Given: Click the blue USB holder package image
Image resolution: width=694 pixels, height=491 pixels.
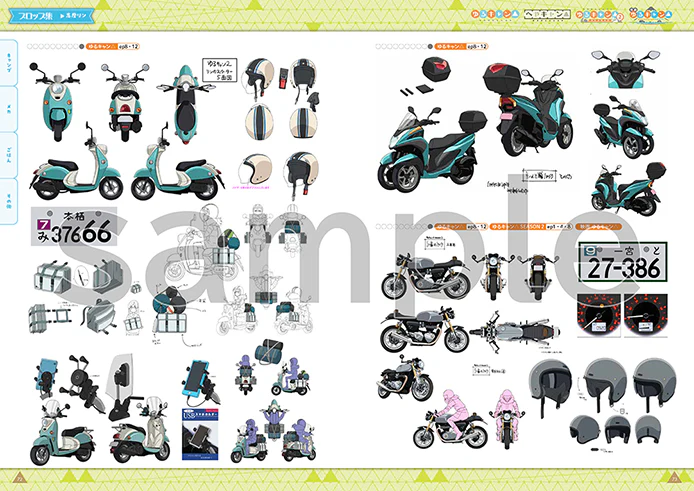Looking at the screenshot, I should pyautogui.click(x=200, y=434).
